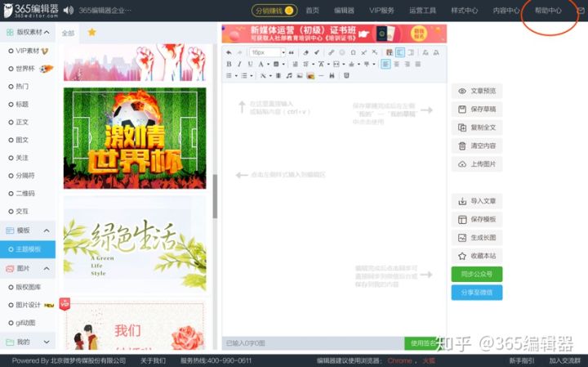This screenshot has height=367, width=588.
Task: Apply italic formatting
Action: [x=239, y=65]
